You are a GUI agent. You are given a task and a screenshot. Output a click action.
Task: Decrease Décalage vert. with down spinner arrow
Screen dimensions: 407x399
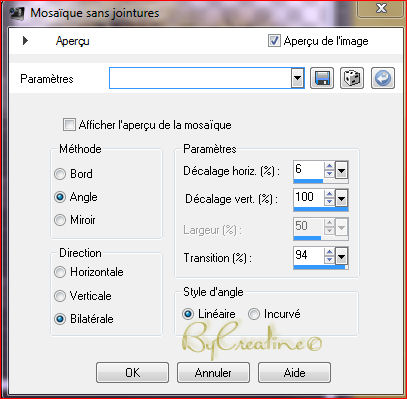point(329,203)
